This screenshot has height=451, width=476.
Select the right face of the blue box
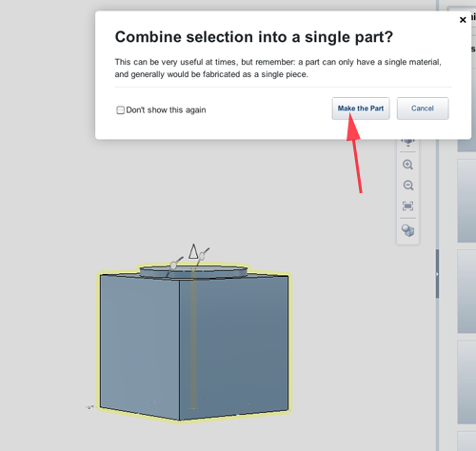point(234,345)
